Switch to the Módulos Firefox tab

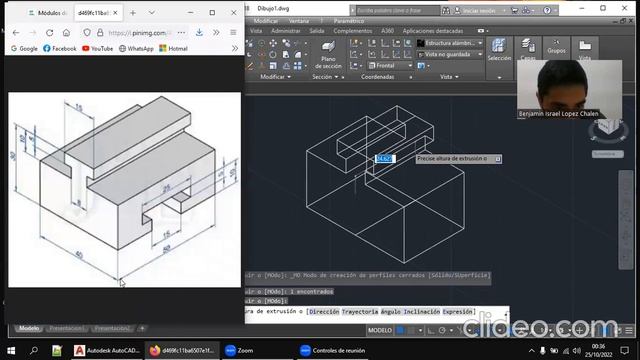pos(48,13)
